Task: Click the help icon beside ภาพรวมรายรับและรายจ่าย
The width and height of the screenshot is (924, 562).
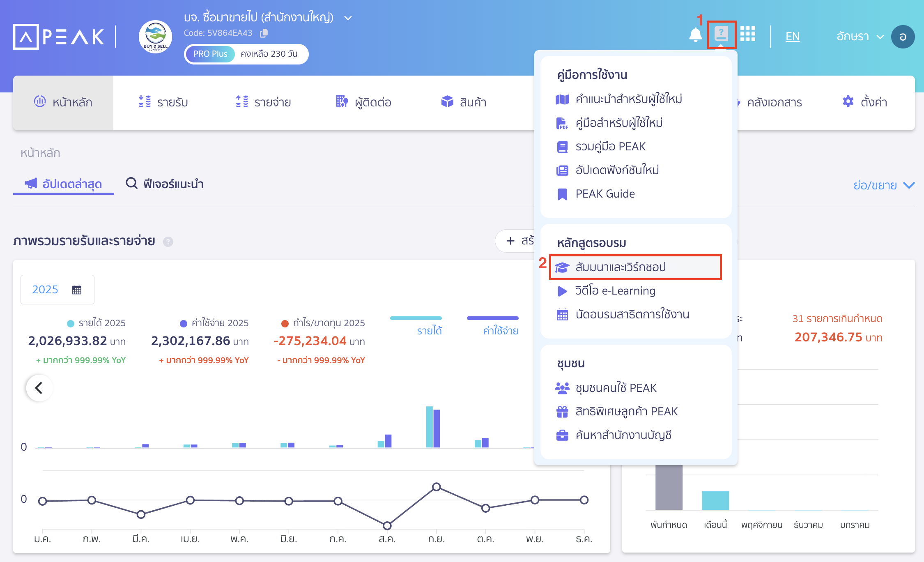Action: tap(168, 242)
